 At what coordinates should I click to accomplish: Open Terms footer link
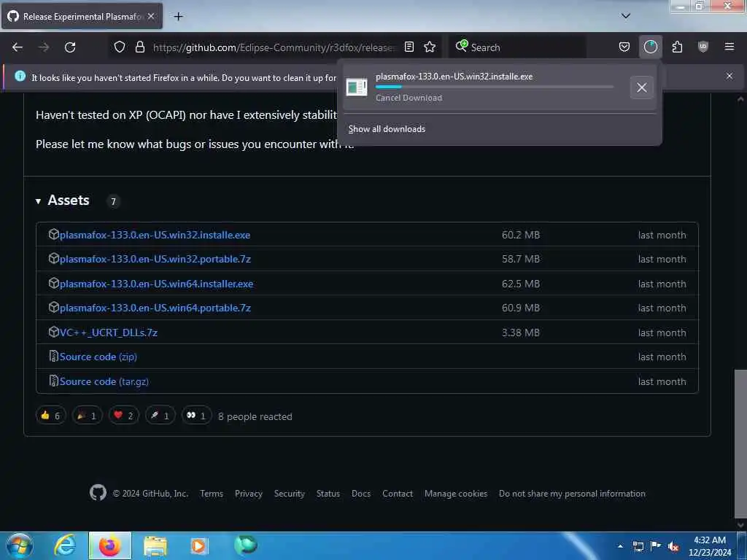(212, 494)
